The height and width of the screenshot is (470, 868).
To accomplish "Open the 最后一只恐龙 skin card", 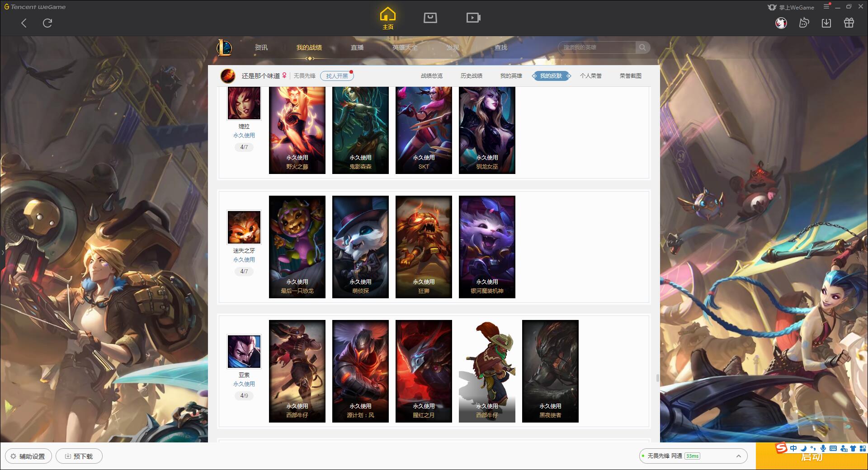I will pyautogui.click(x=297, y=247).
